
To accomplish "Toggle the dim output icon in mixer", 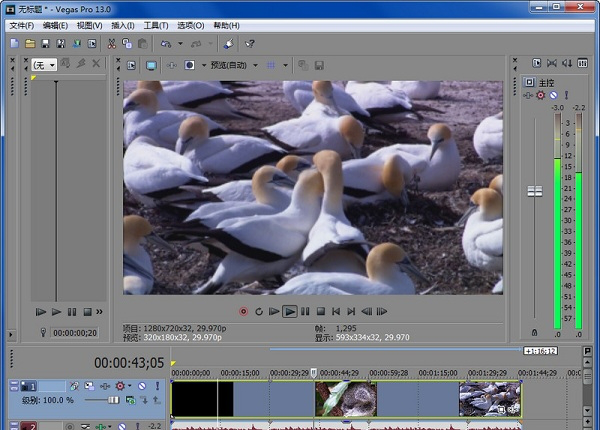I will tap(567, 63).
